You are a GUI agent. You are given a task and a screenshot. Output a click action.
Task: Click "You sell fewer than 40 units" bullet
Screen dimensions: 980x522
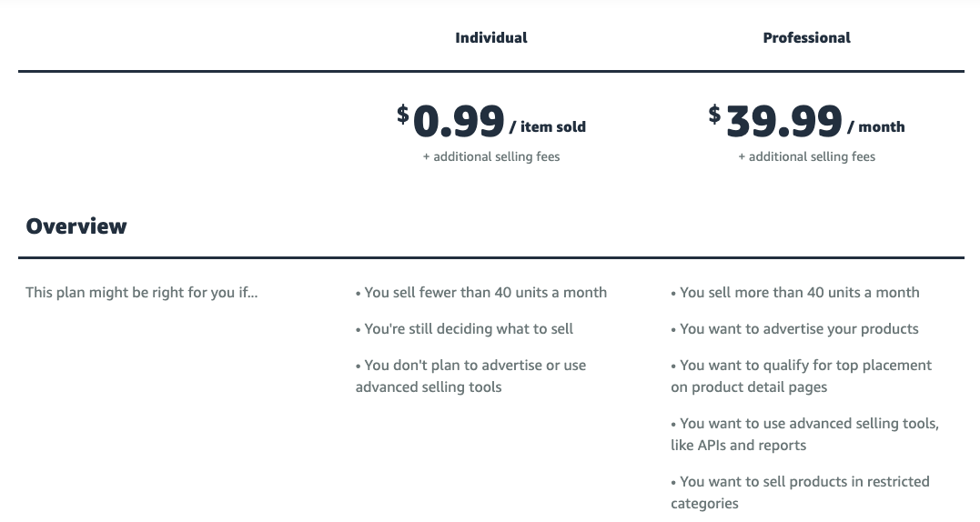point(481,293)
